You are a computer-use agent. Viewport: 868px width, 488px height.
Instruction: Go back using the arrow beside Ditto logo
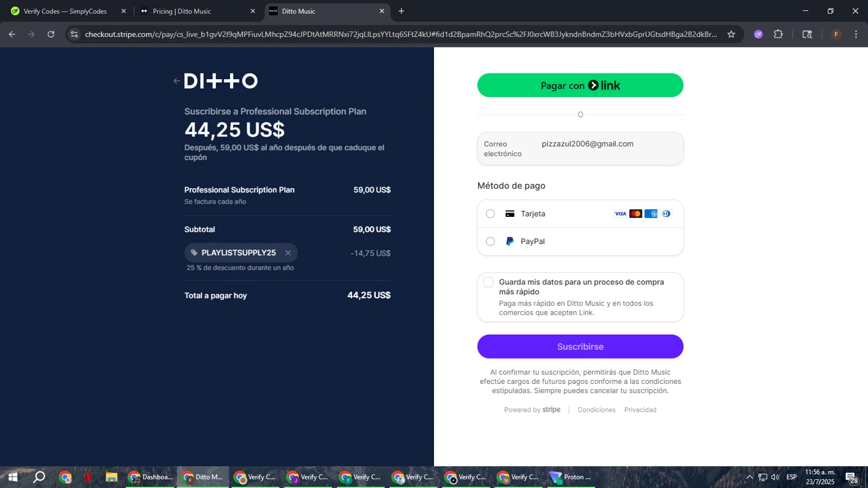tap(176, 81)
